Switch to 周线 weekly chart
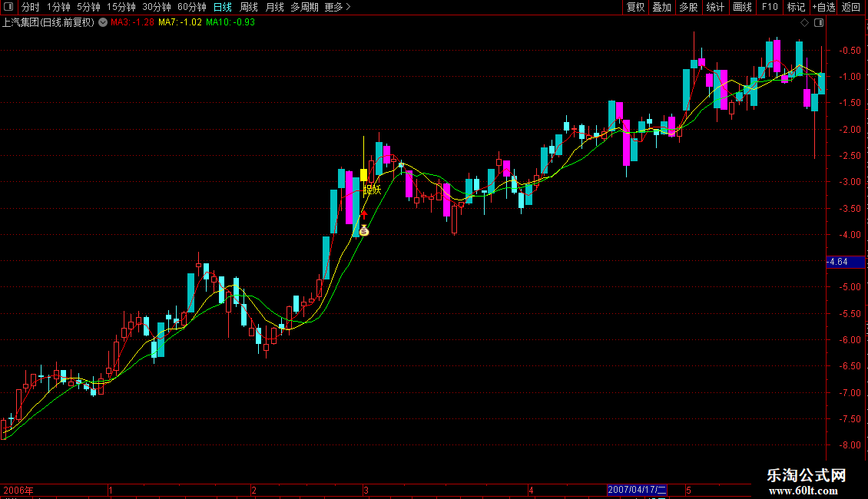The height and width of the screenshot is (499, 868). (249, 7)
